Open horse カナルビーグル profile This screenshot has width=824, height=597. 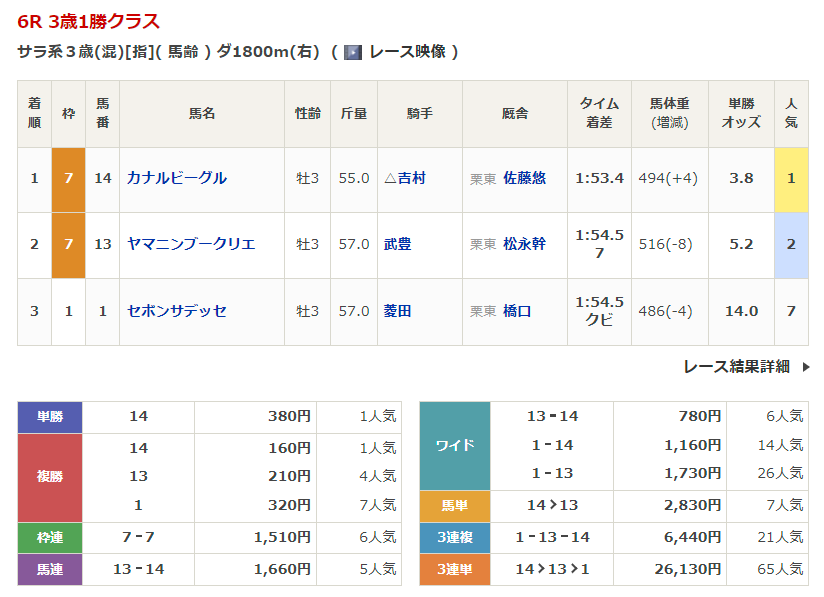(176, 178)
